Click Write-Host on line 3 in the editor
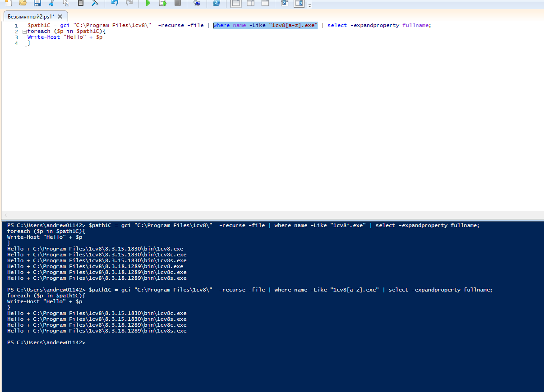The image size is (544, 392). point(43,37)
